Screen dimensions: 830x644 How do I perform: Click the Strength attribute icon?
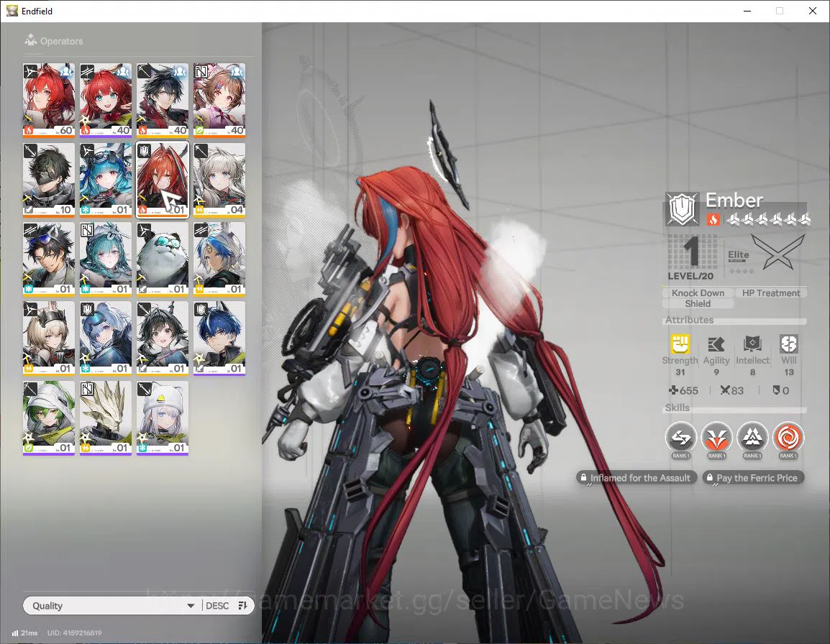pos(680,344)
